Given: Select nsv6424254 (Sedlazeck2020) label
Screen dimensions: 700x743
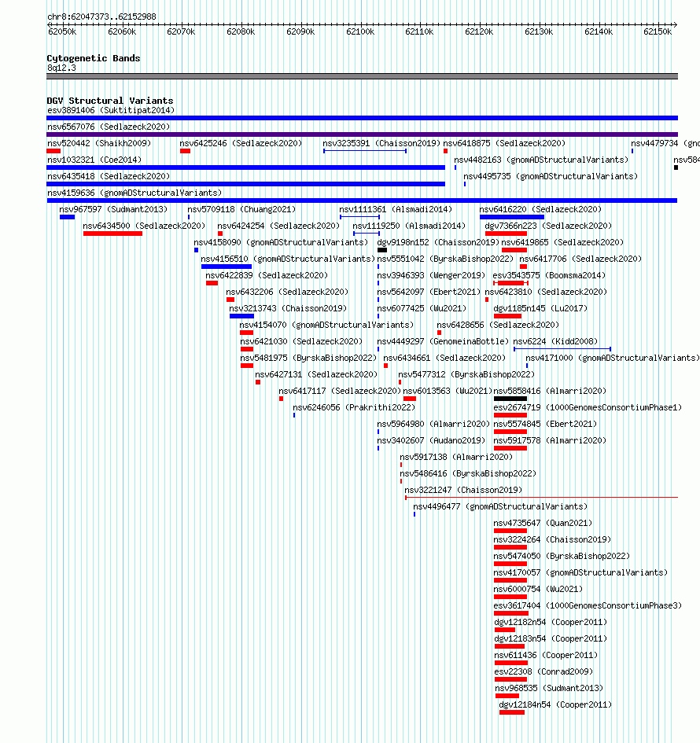Looking at the screenshot, I should pyautogui.click(x=278, y=226).
